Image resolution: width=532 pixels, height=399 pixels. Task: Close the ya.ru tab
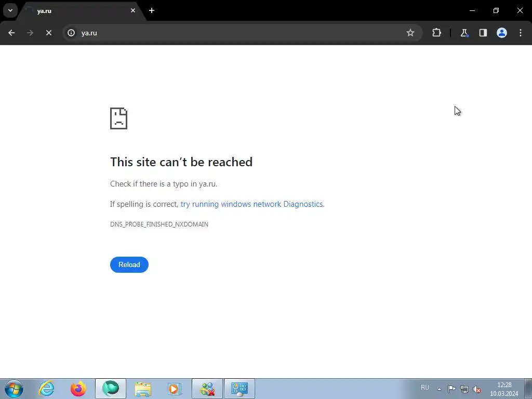click(133, 10)
